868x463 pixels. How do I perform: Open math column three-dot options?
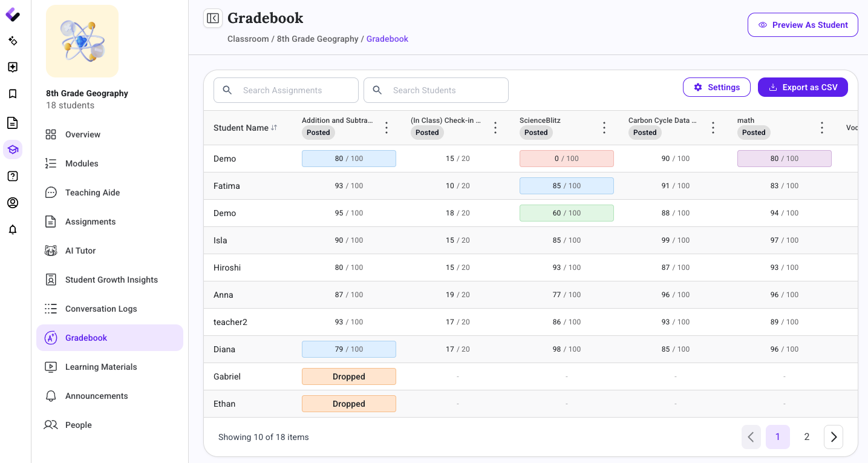[822, 128]
